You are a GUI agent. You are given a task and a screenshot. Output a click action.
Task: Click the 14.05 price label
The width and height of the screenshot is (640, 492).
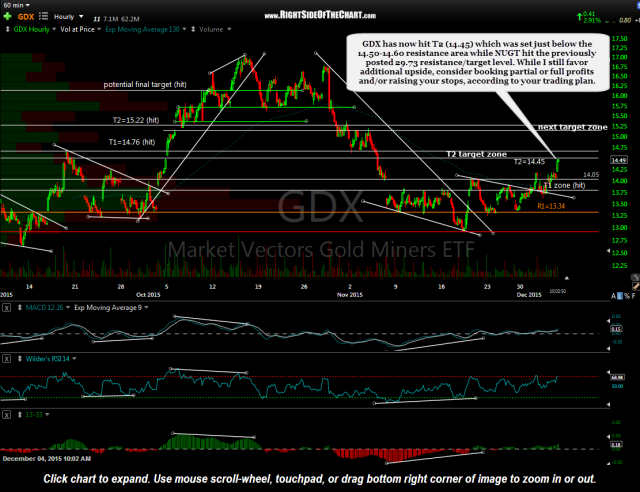tap(591, 175)
